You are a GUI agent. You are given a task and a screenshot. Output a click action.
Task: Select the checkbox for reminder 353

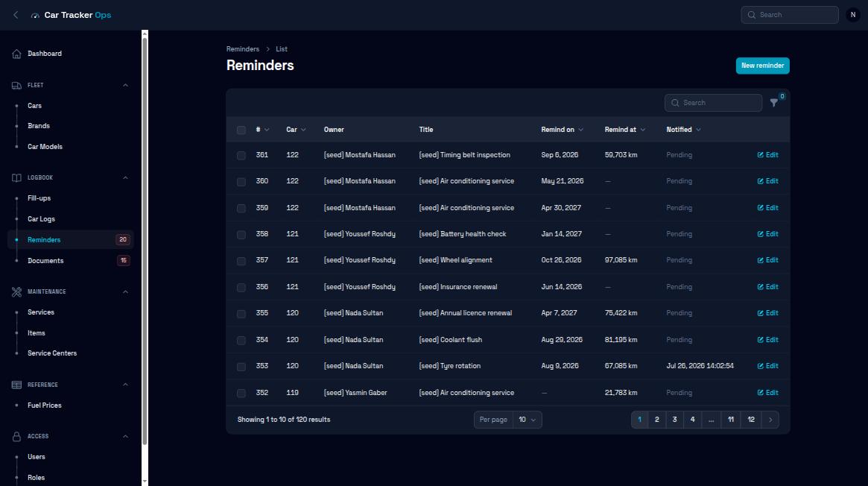tap(241, 367)
